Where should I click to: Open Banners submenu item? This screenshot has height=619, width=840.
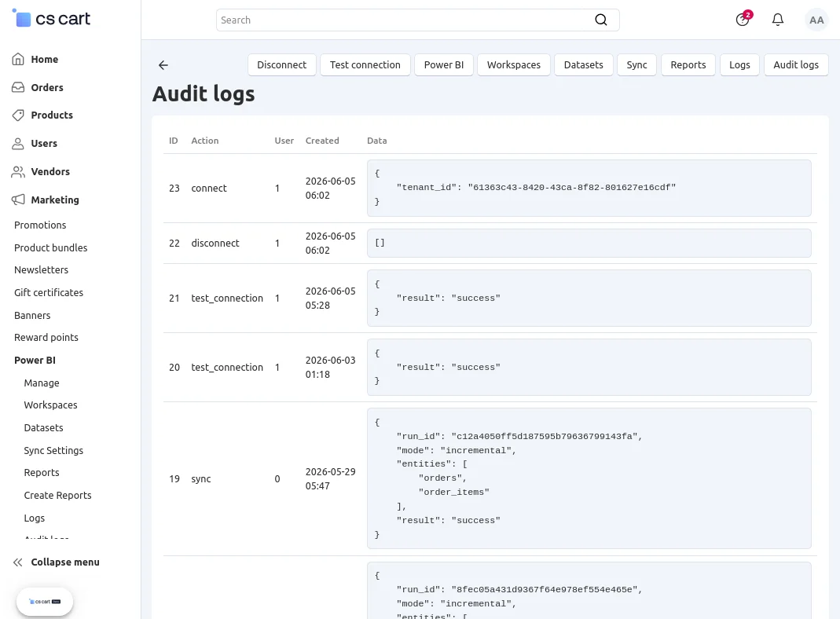pos(32,315)
